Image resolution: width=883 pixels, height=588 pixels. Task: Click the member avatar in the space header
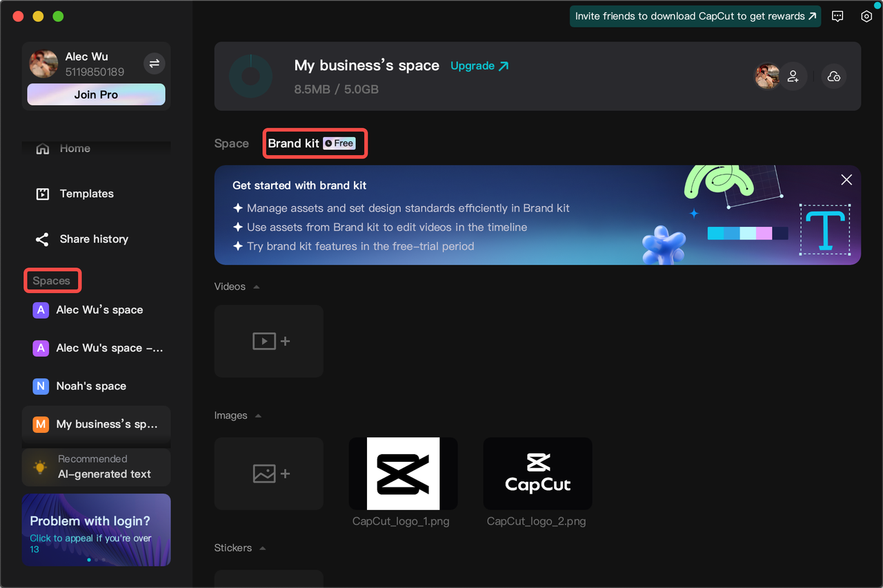click(x=767, y=77)
